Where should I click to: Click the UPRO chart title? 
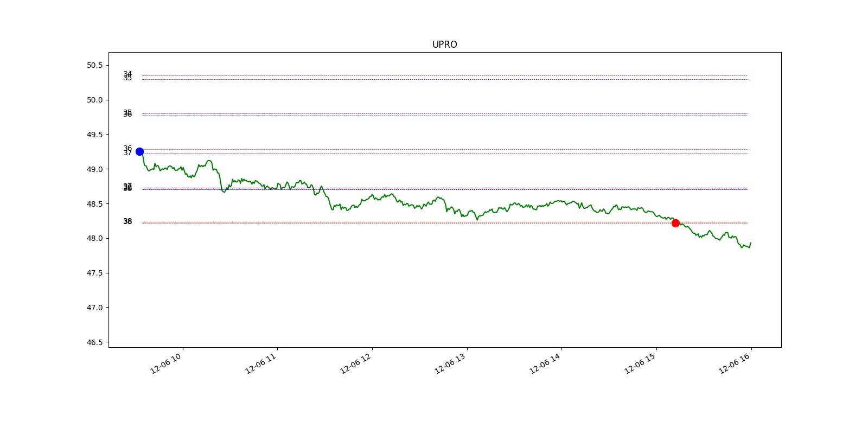[444, 44]
